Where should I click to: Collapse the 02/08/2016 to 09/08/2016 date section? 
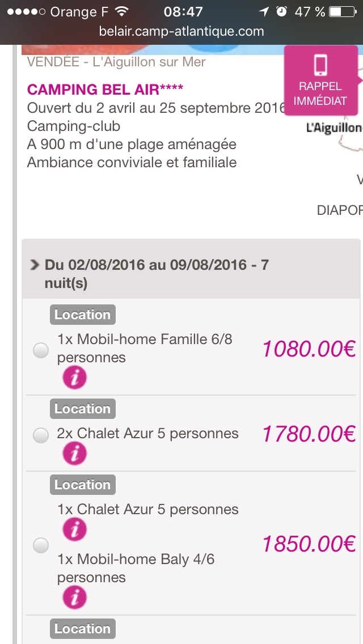[x=36, y=265]
